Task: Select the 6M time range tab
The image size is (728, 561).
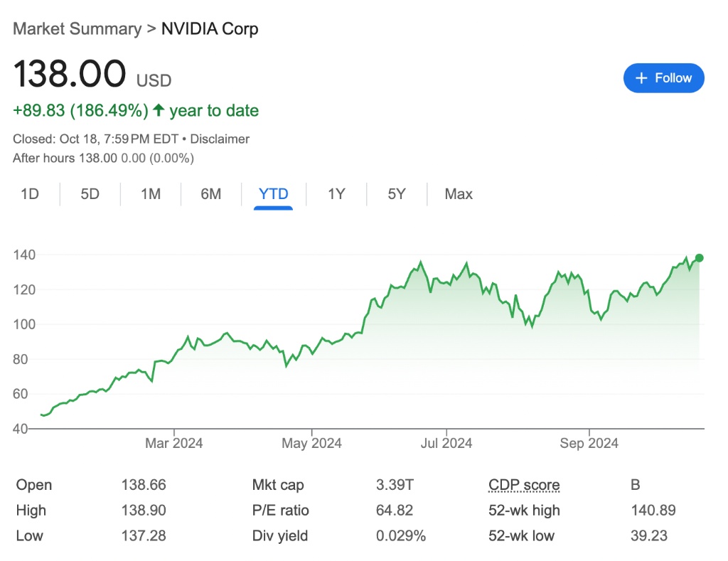Action: tap(211, 194)
